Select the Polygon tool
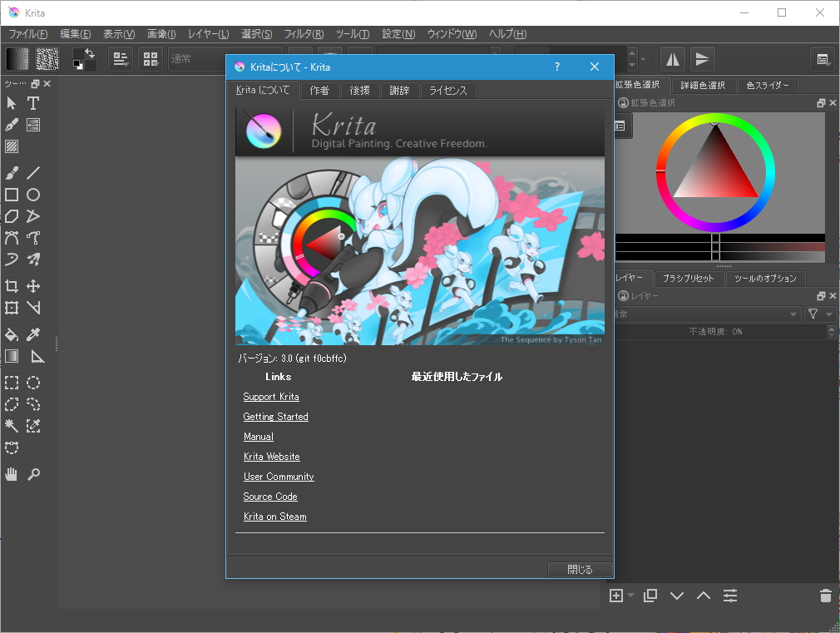 tap(12, 216)
